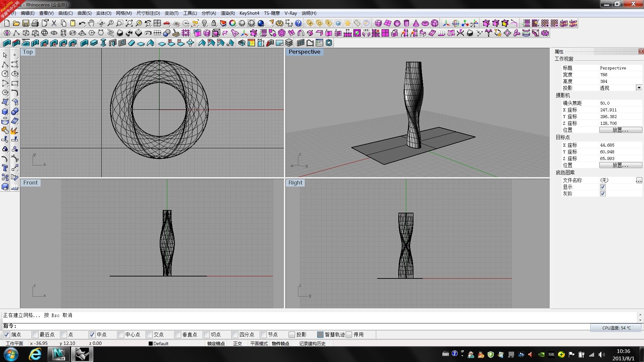Enable the 点 osnap checkbox

tap(63, 334)
